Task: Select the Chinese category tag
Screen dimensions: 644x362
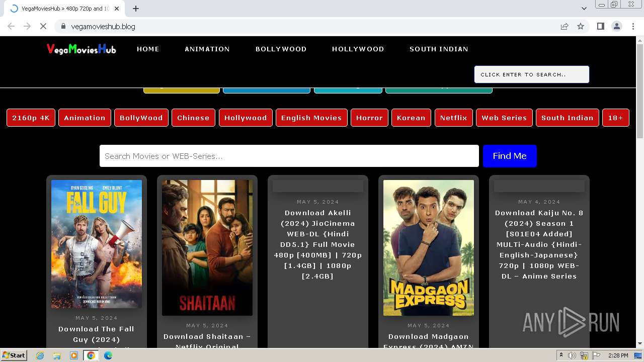Action: pyautogui.click(x=193, y=118)
